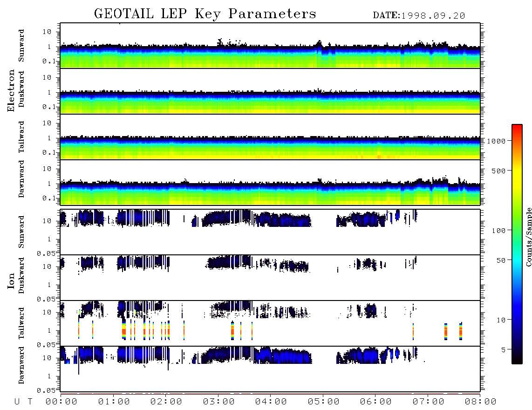Click the 50 value on the color scale
Screen dimensions: 532x410
[x=501, y=260]
